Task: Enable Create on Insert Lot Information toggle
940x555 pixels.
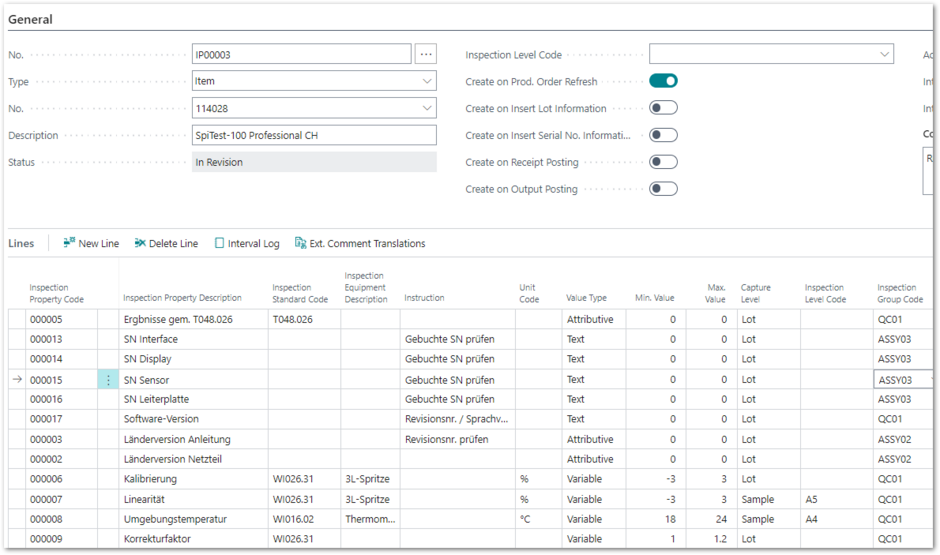Action: click(x=663, y=108)
